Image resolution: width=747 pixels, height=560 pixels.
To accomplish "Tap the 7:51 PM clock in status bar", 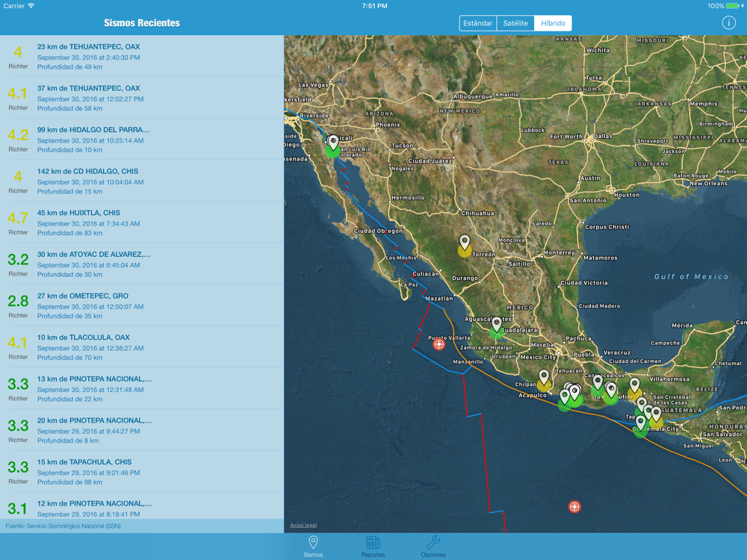I will point(374,6).
